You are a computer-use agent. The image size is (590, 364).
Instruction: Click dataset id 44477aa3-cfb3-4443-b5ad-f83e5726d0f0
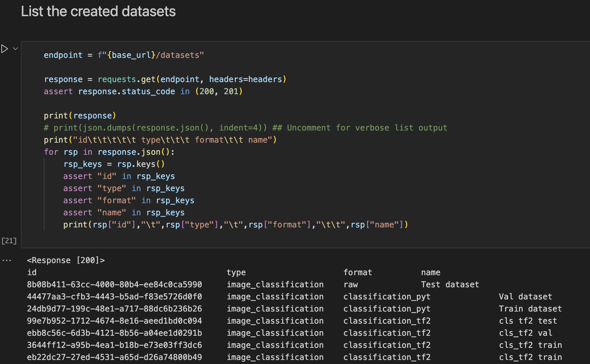pos(114,297)
